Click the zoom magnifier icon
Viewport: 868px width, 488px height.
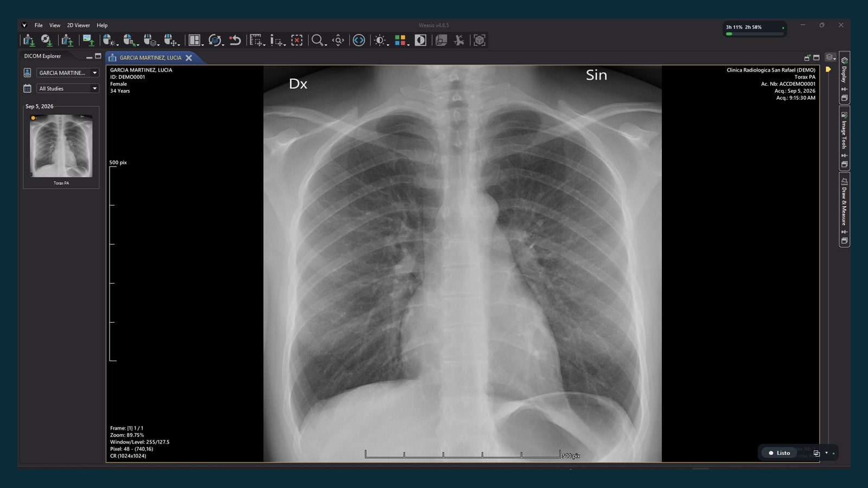click(x=318, y=40)
